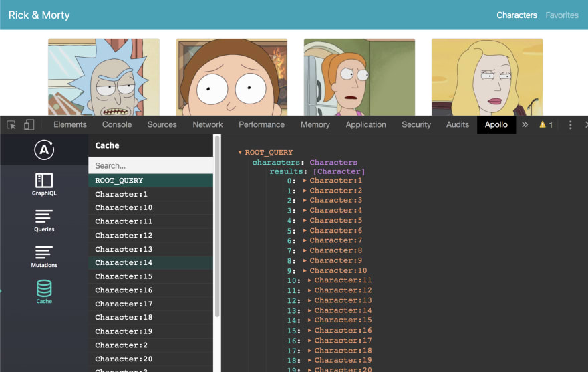Image resolution: width=588 pixels, height=372 pixels.
Task: Select Character:18 in cache list
Action: 150,318
